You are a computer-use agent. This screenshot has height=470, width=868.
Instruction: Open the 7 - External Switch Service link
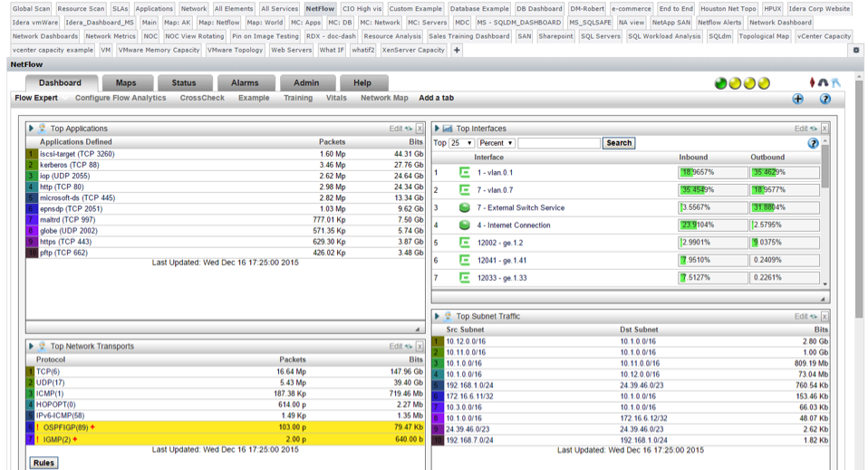521,208
